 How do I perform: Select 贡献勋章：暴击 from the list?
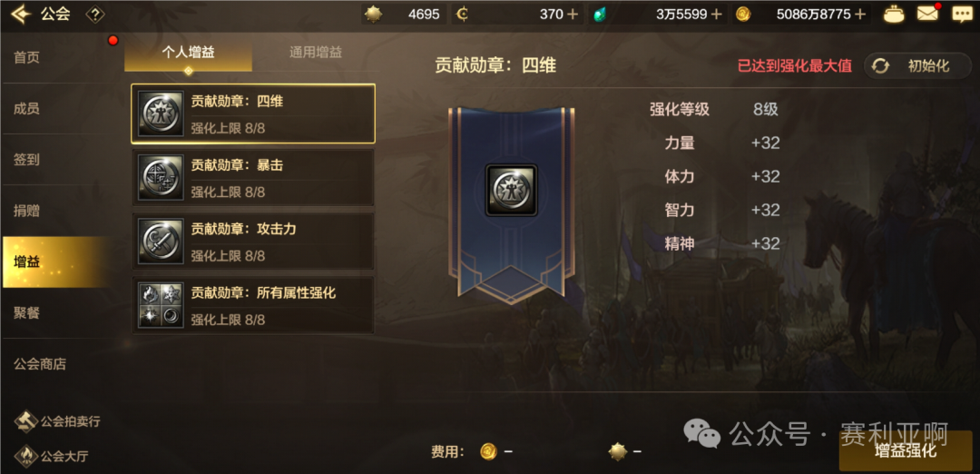(253, 178)
